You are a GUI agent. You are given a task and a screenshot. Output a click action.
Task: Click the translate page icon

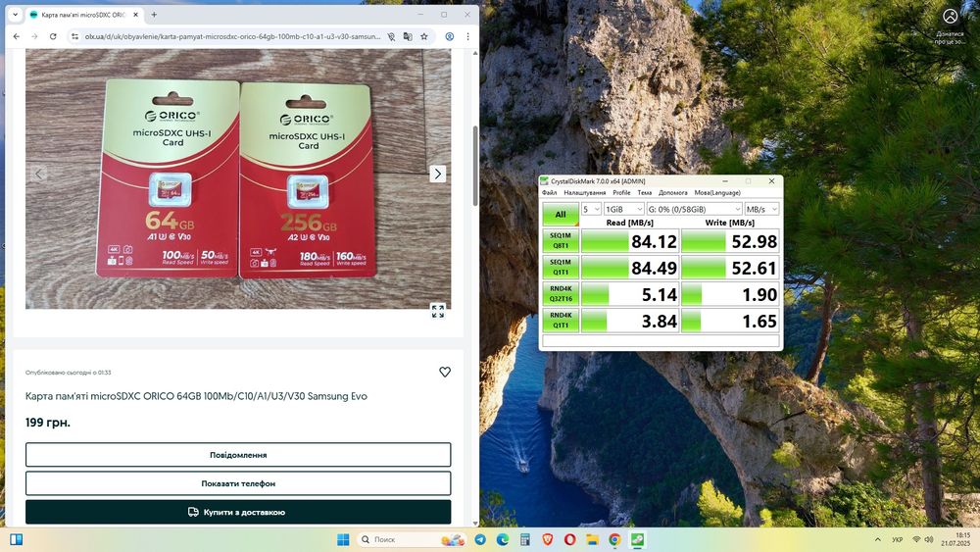pyautogui.click(x=408, y=37)
